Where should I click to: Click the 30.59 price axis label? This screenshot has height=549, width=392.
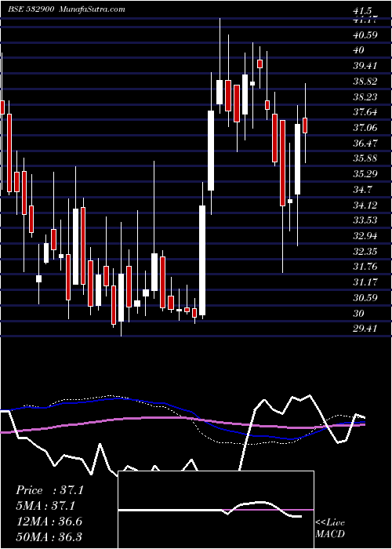[365, 297]
